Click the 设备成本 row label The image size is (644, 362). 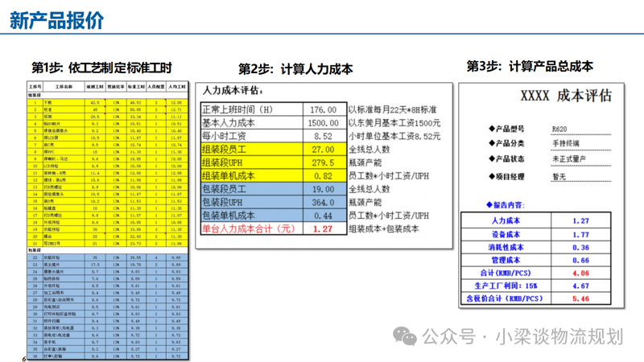coord(507,234)
